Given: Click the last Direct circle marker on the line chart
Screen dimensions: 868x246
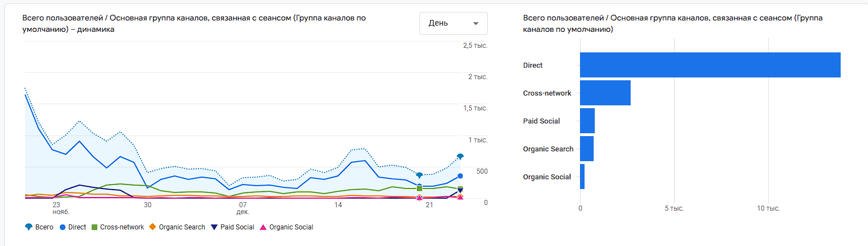Looking at the screenshot, I should (x=460, y=176).
